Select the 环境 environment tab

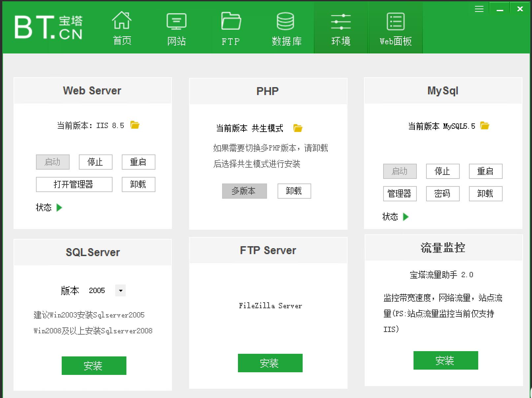click(341, 28)
